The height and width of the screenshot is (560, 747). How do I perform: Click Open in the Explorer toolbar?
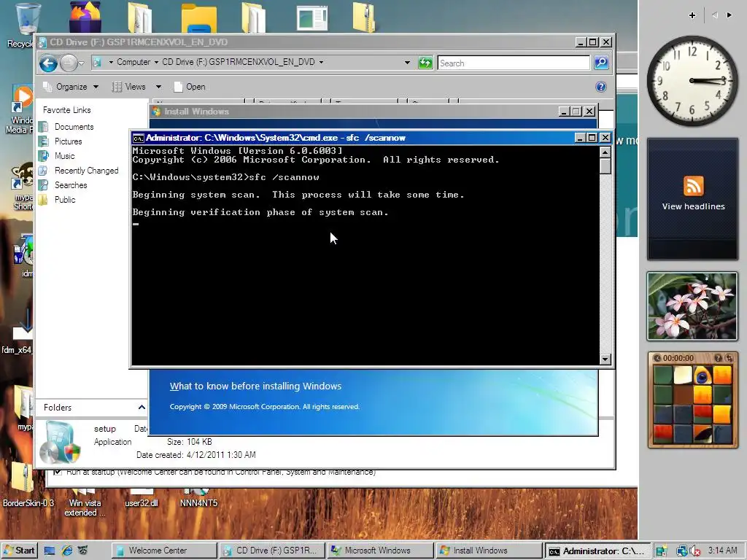pos(190,87)
